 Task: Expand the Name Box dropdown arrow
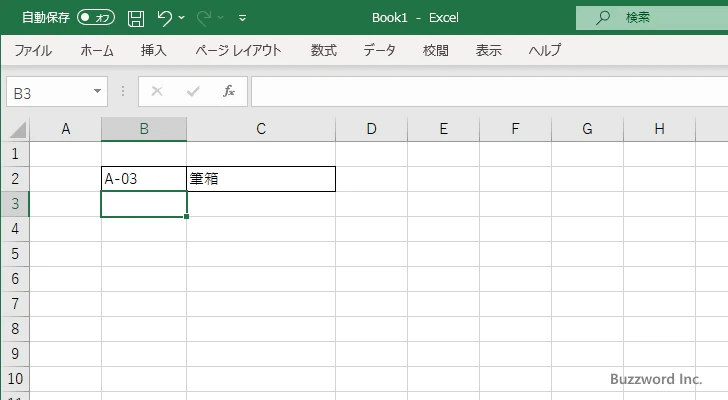(98, 91)
